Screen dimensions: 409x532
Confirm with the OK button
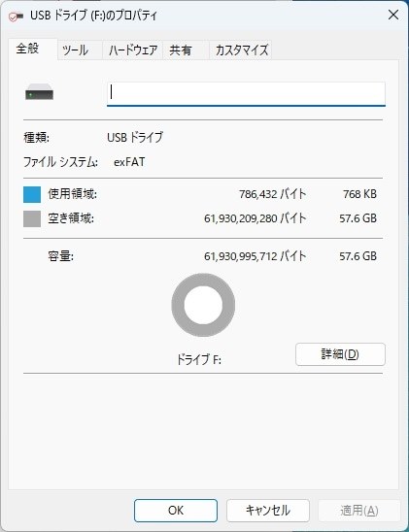(x=176, y=511)
